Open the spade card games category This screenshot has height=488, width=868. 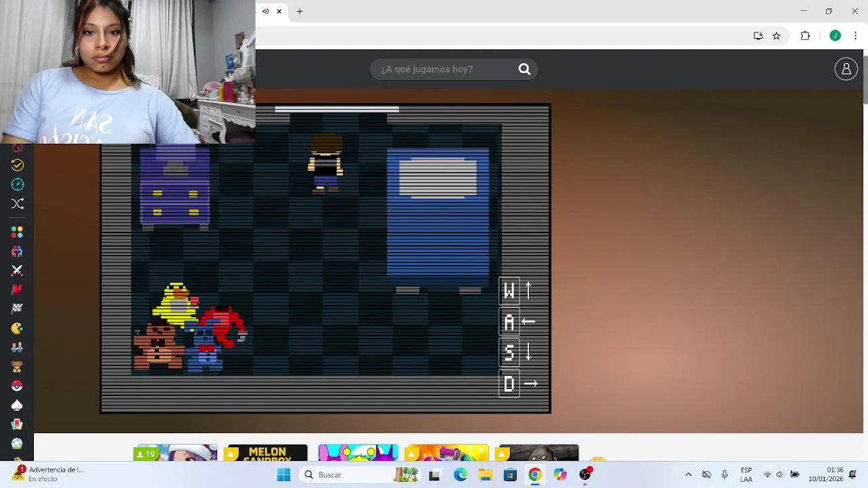(18, 405)
